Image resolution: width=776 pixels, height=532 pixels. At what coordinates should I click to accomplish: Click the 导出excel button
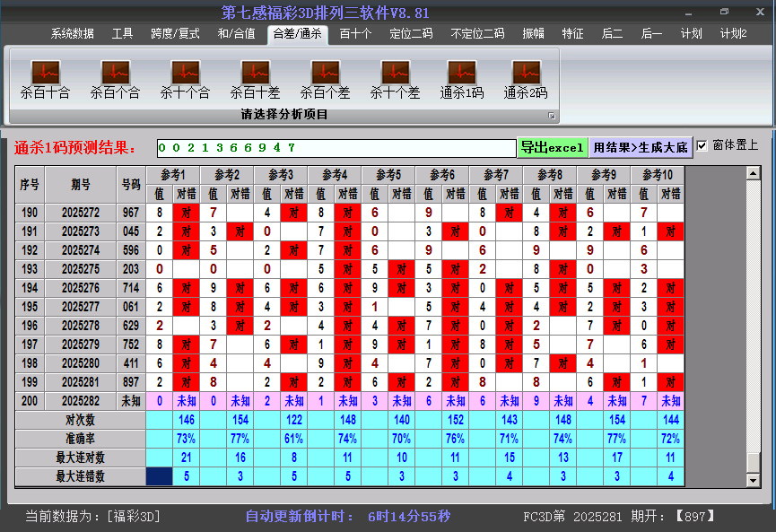(552, 147)
